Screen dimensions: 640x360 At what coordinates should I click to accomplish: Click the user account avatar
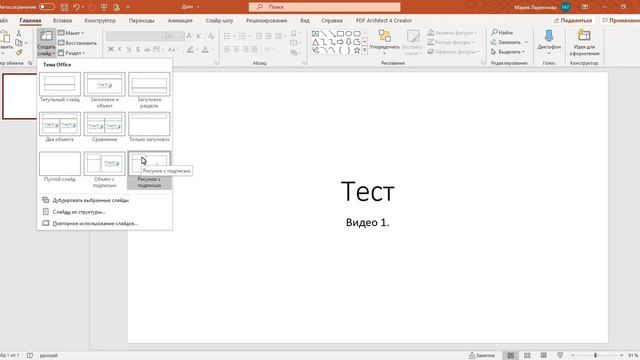(x=566, y=7)
